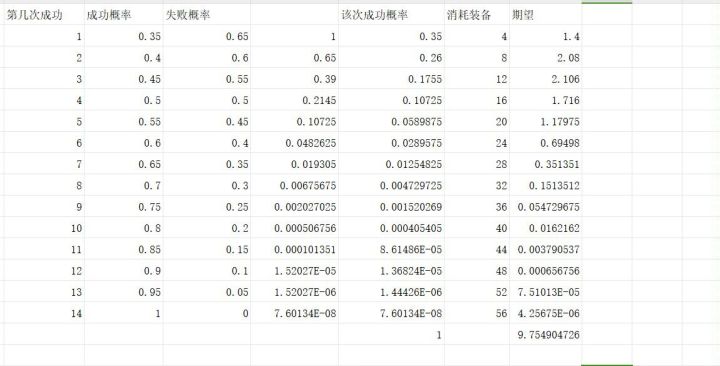Select the 消耗装备 header cell
The height and width of the screenshot is (366, 720).
pyautogui.click(x=477, y=15)
